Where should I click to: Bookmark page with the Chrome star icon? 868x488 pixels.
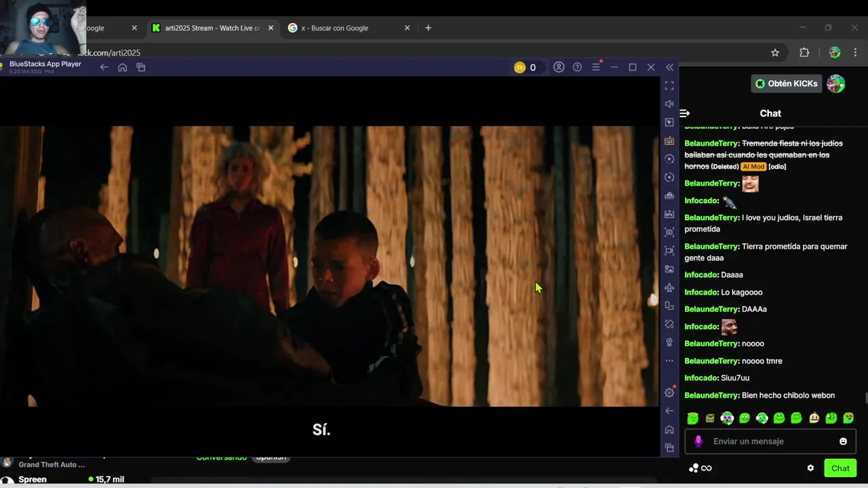click(x=775, y=53)
